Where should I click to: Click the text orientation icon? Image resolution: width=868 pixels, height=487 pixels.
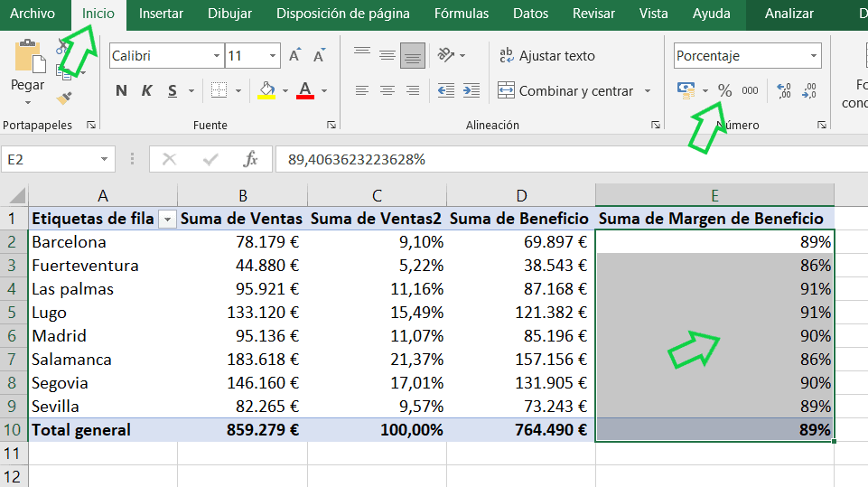(x=446, y=55)
